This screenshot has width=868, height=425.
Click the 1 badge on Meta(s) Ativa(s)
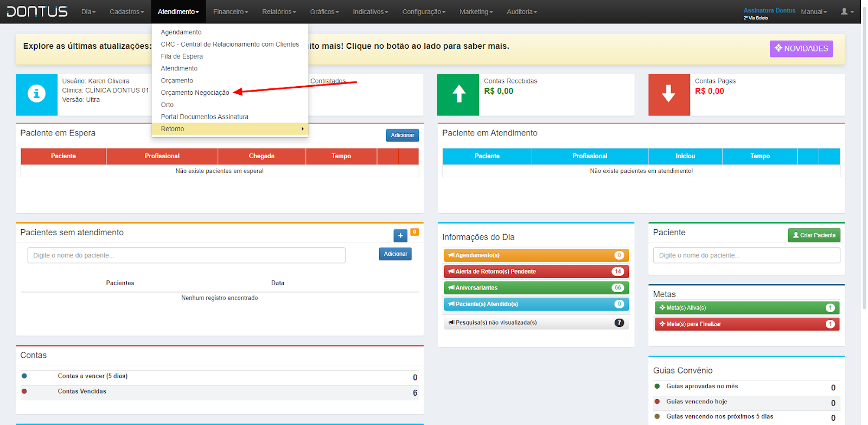click(830, 308)
